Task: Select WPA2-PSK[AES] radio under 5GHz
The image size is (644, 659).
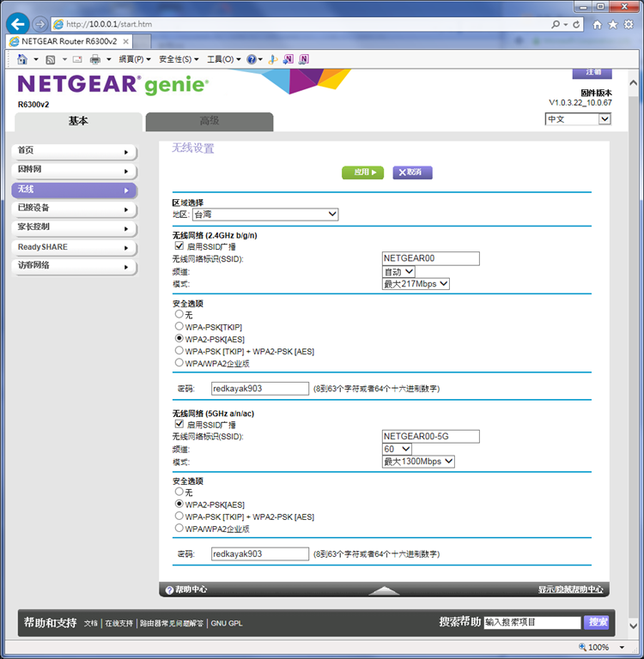Action: tap(179, 504)
